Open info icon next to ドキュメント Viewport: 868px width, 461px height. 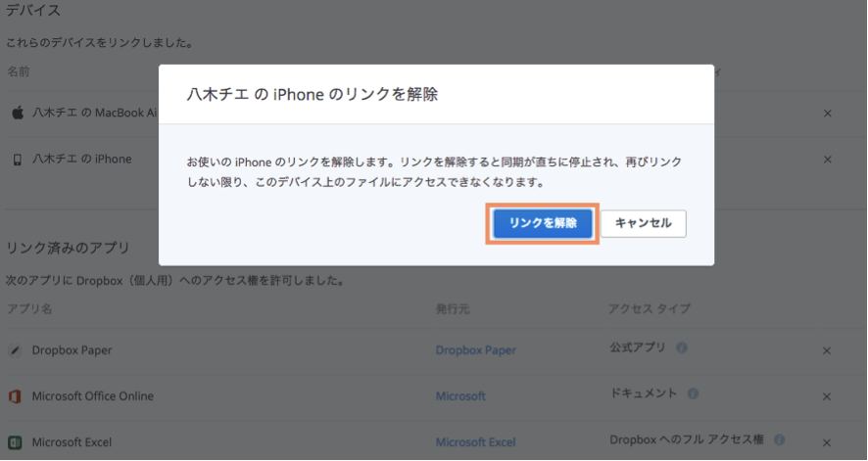(693, 393)
